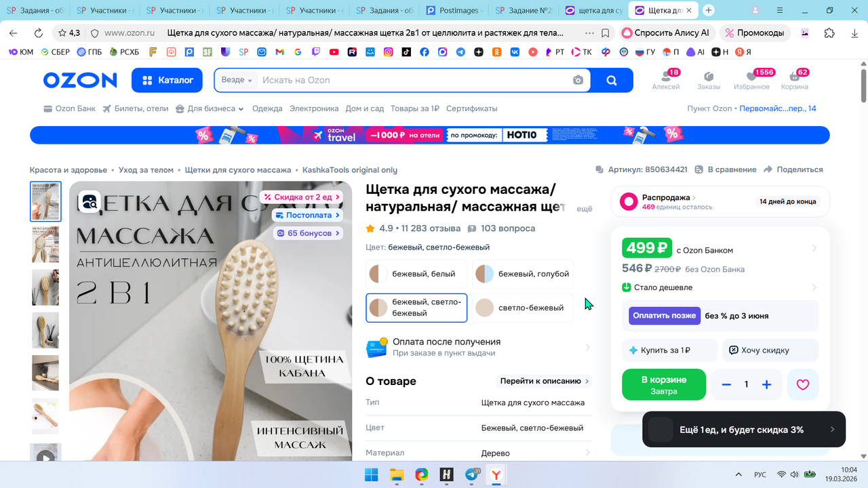
Task: Open Windows Start menu
Action: pyautogui.click(x=372, y=474)
